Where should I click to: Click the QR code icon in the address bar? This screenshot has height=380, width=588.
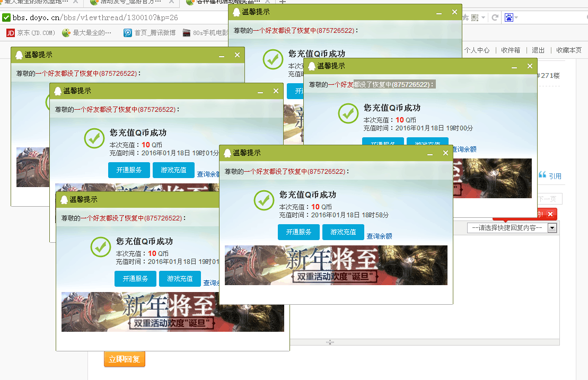[475, 17]
